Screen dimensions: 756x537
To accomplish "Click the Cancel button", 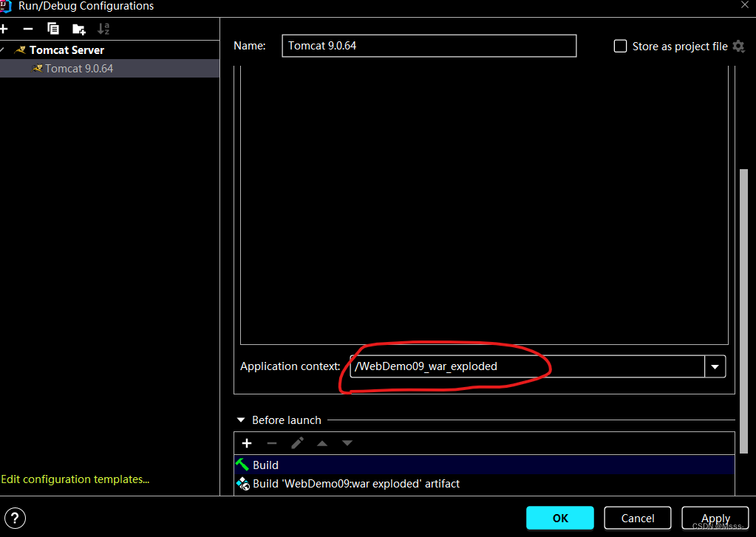I will point(638,519).
